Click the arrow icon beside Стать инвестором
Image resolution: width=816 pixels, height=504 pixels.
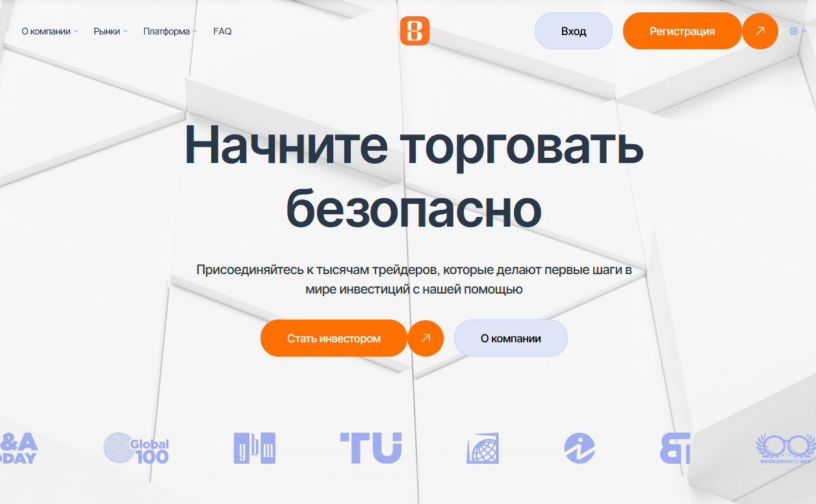pos(426,338)
